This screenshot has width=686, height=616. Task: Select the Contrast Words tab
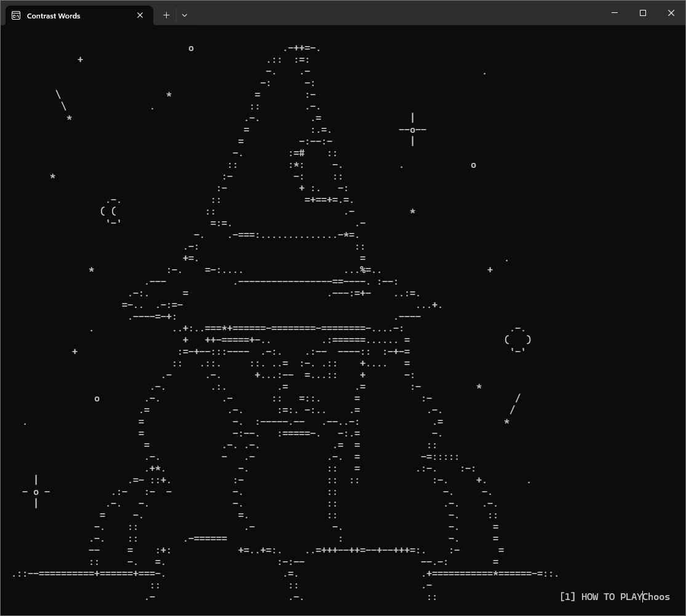tap(79, 15)
